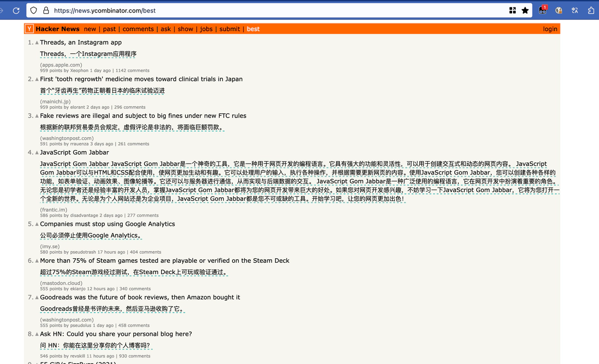Upvote the JavaScript Gom Jabbar story
Screen dimensions: 599x364
(x=37, y=152)
